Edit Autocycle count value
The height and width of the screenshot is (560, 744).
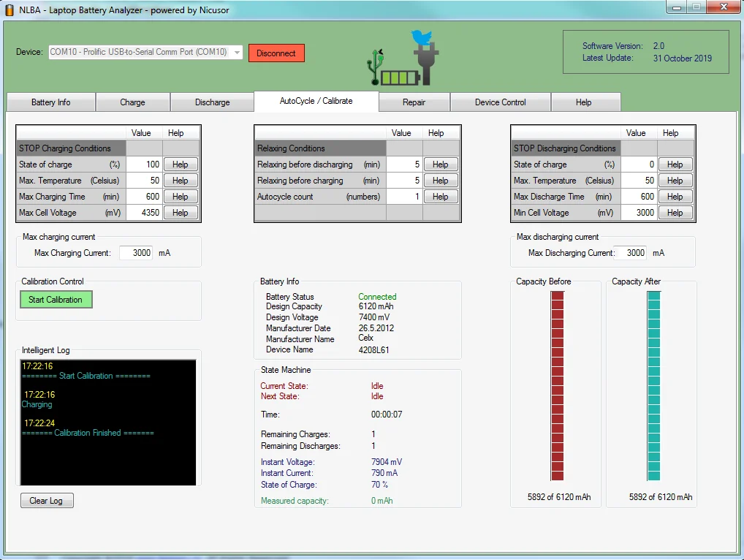(x=404, y=197)
